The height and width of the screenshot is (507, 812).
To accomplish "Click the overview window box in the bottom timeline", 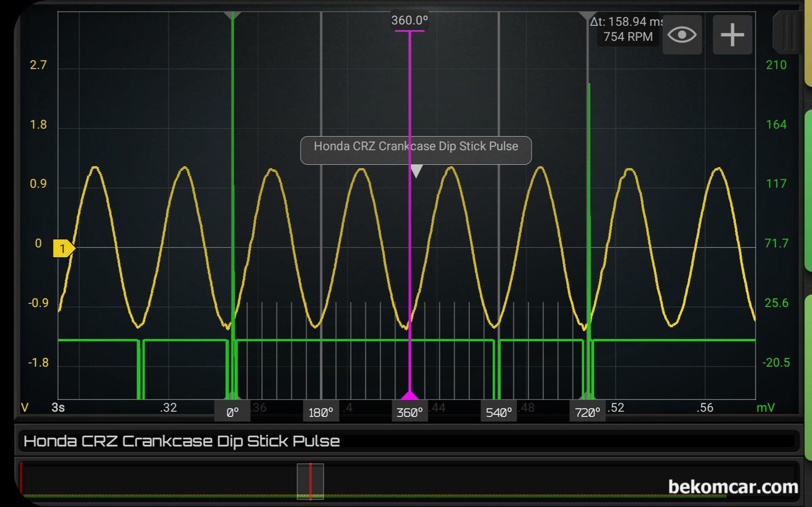I will click(x=310, y=481).
